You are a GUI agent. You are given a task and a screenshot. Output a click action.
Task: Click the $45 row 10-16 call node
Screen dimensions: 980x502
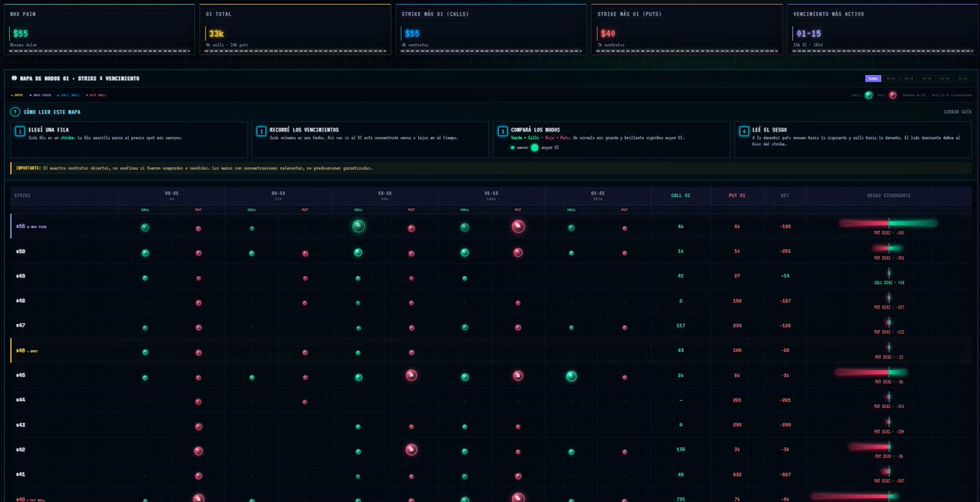(358, 376)
